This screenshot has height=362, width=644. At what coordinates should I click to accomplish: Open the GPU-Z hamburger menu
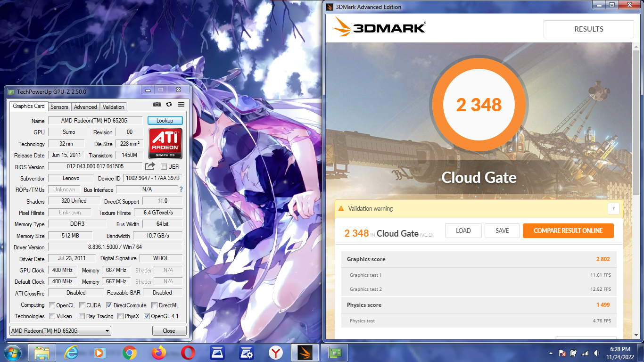point(182,105)
